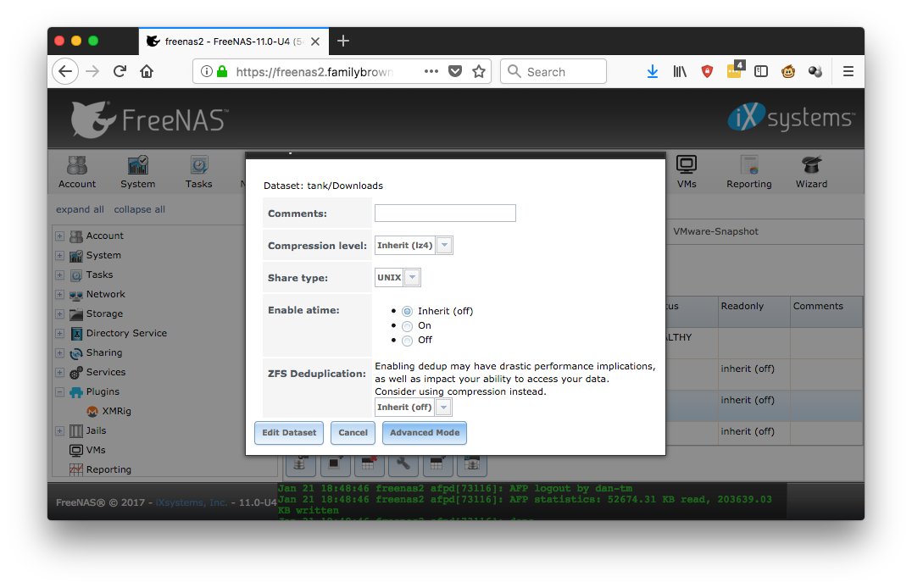Image resolution: width=912 pixels, height=588 pixels.
Task: Click the Comments text field
Action: (x=445, y=213)
